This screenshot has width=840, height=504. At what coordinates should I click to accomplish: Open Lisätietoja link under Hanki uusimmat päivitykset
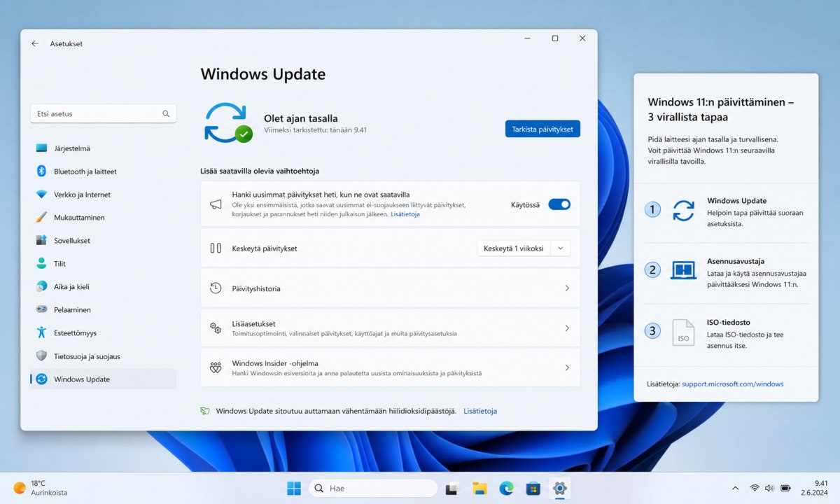coord(405,214)
